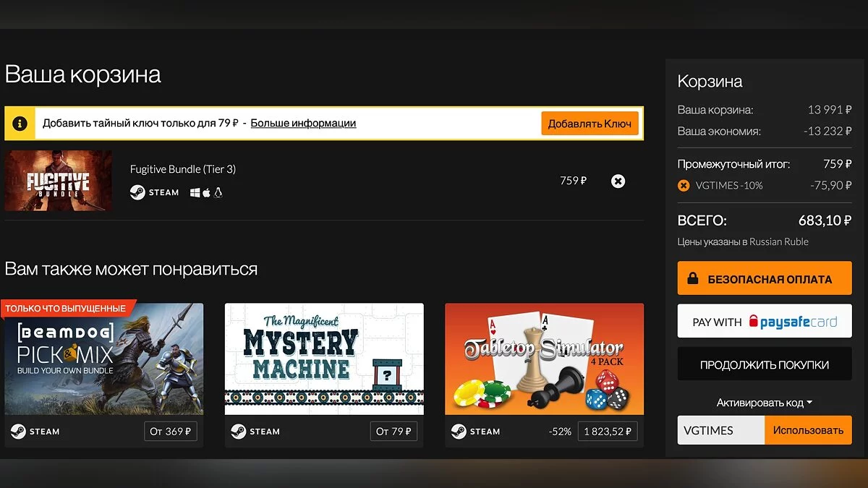Click the 'Вам также может понравиться' heading
The height and width of the screenshot is (488, 868).
tap(131, 270)
